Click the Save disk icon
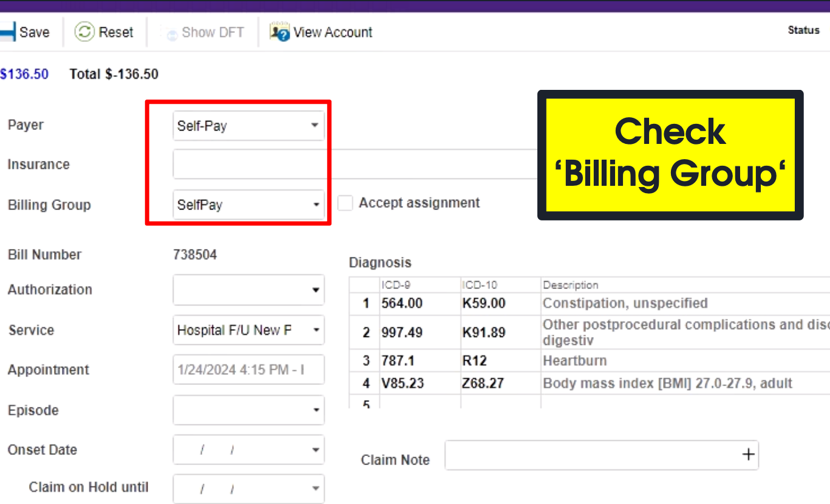The image size is (830, 504). coord(8,32)
